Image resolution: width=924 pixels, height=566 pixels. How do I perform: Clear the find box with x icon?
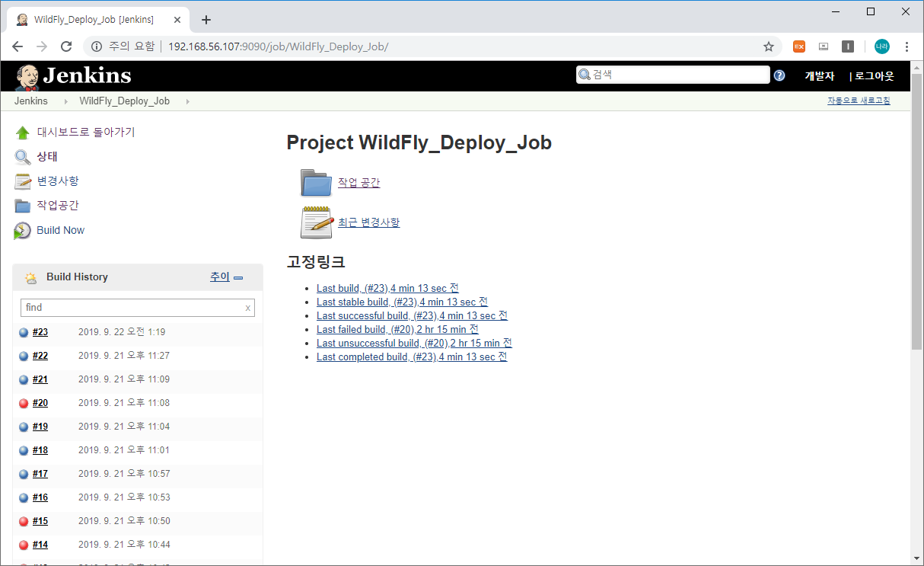tap(247, 308)
